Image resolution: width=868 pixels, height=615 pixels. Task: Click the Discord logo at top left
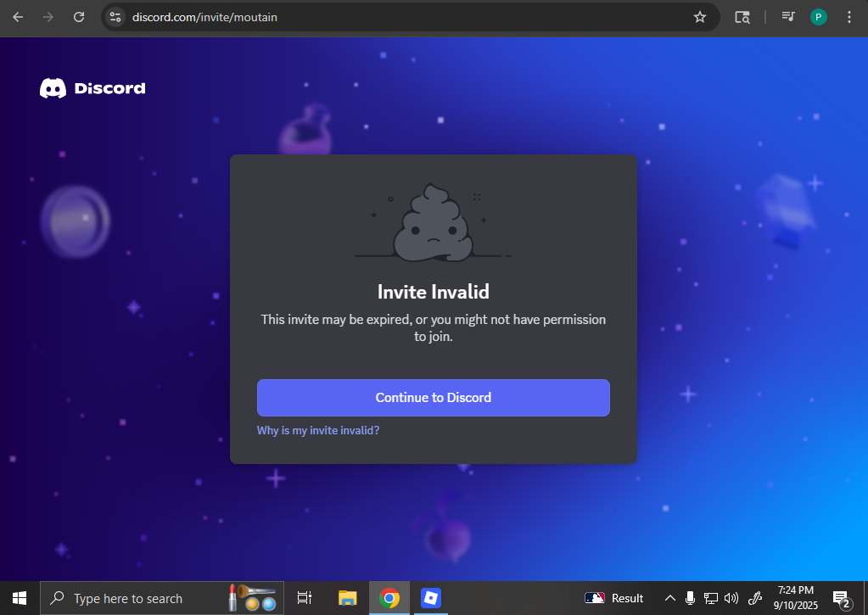click(x=92, y=88)
